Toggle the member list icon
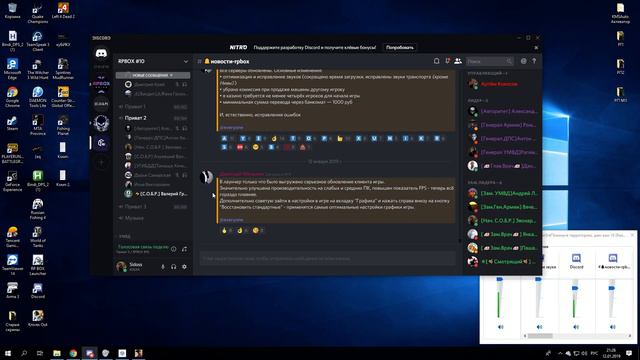Image resolution: width=640 pixels, height=360 pixels. coord(458,61)
